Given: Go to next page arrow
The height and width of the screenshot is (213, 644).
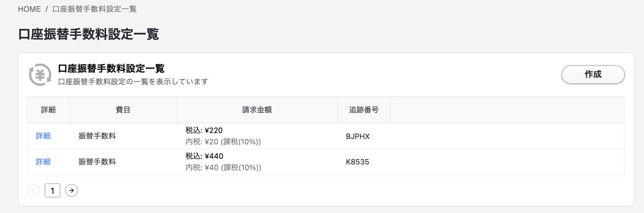Looking at the screenshot, I should [x=72, y=191].
